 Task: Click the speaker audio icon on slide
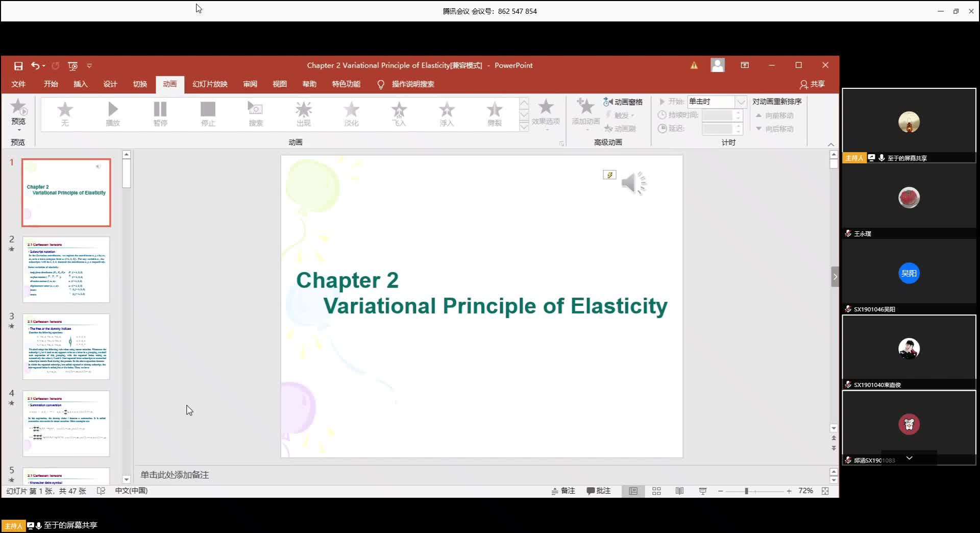point(634,183)
